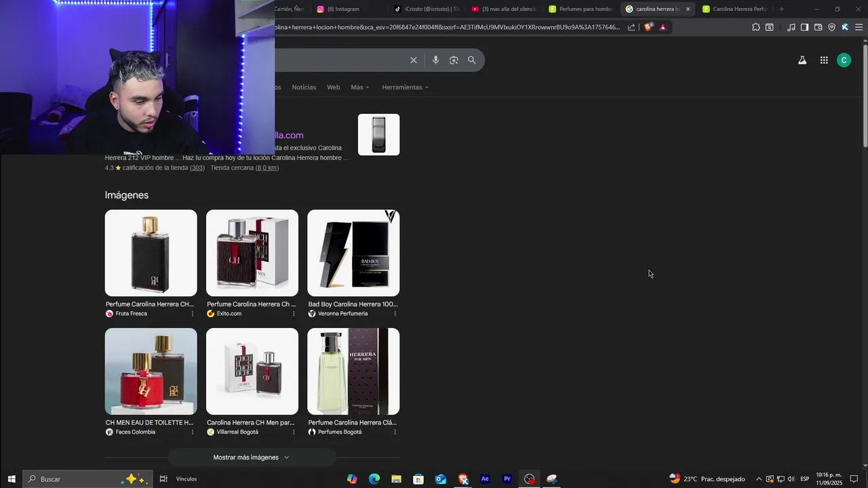Click the Bad Boy Carolina Herrera 100 title link
868x488 pixels.
tap(353, 304)
